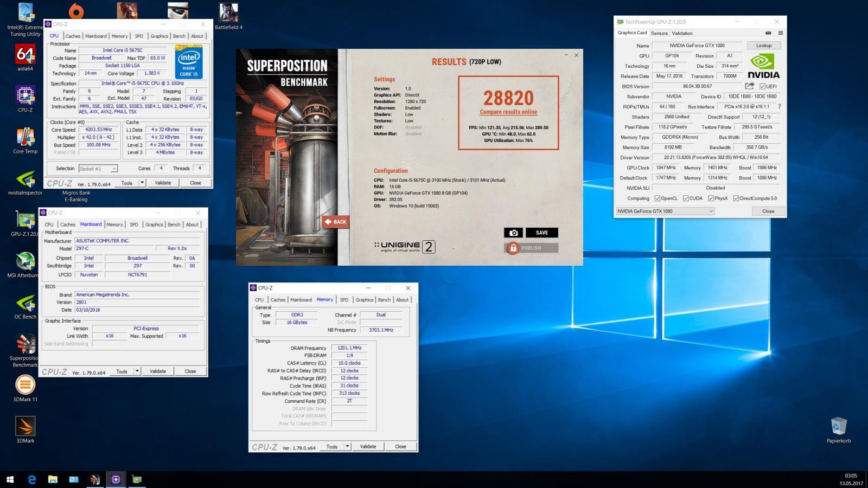Toggle the OpenCL checkbox in GPU-Z
This screenshot has height=488, width=868.
(658, 198)
